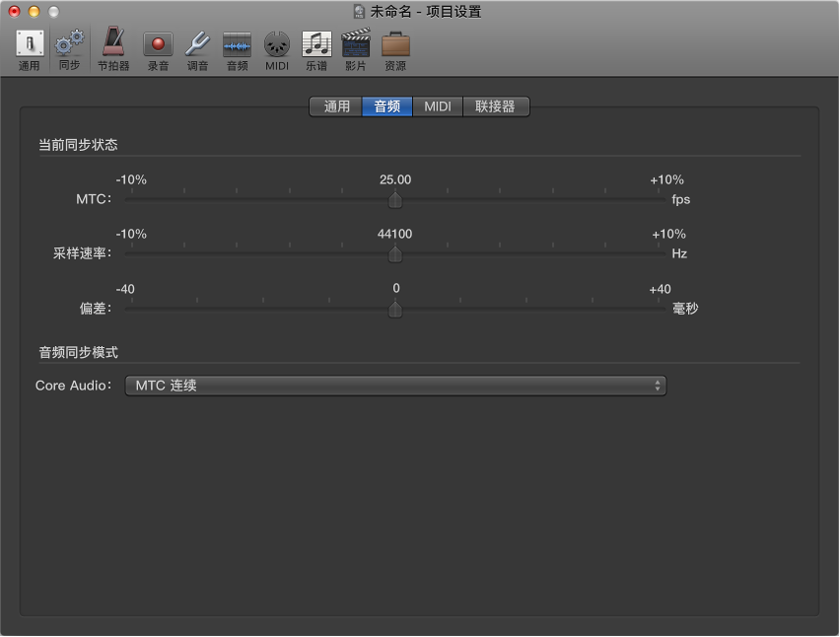Open the 影片 movie clapperboard settings
This screenshot has height=637, width=840.
pos(356,50)
